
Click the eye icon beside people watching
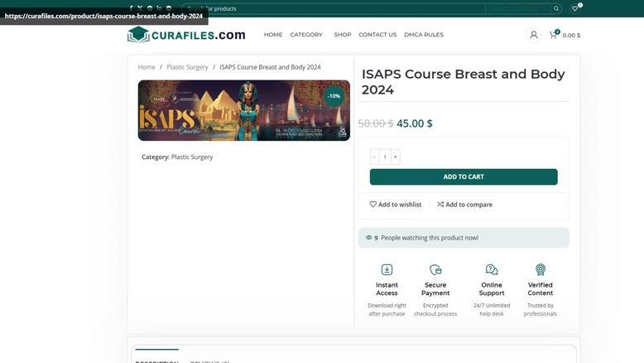tap(369, 238)
